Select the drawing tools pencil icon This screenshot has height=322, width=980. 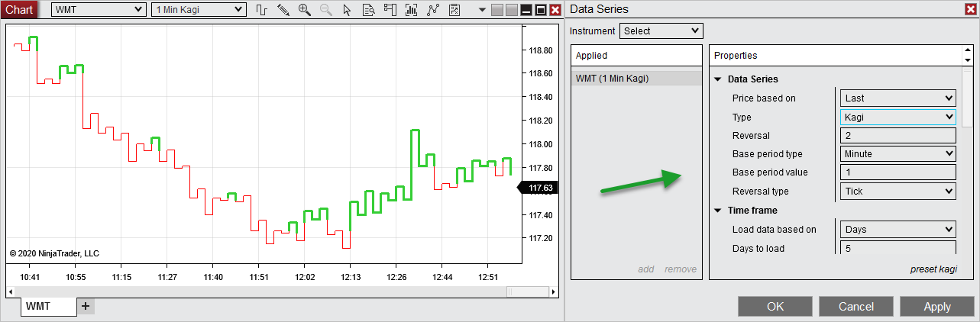click(x=283, y=10)
